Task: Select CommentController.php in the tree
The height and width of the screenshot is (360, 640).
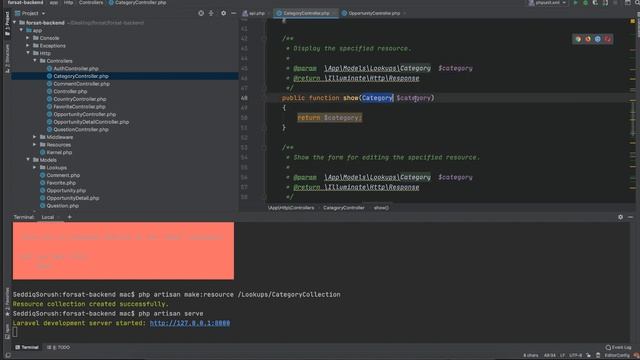Action: (82, 84)
